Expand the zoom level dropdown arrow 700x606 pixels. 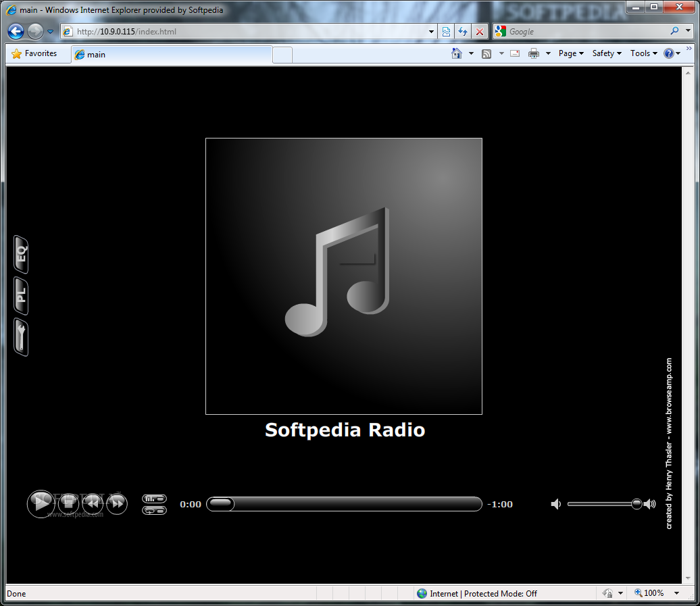click(677, 593)
